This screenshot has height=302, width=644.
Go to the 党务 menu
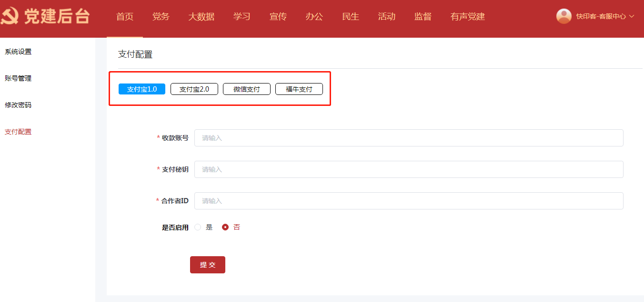pyautogui.click(x=161, y=17)
